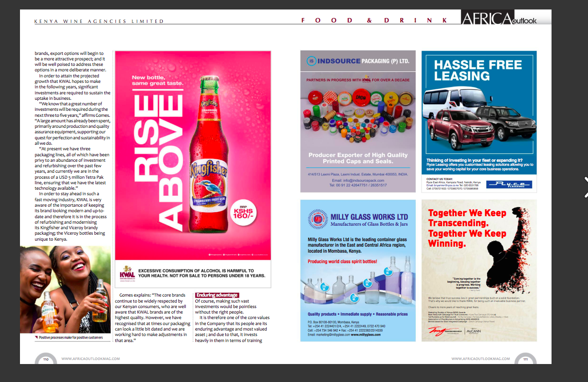Click the raised-fist silhouette in the McCann ad
The image size is (588, 382).
pyautogui.click(x=509, y=250)
